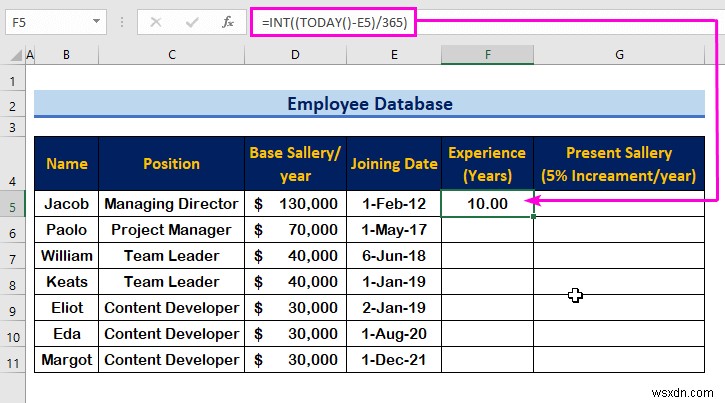Select Paolo's empty Experience cell
Screen dimensions: 725x403
(x=487, y=230)
